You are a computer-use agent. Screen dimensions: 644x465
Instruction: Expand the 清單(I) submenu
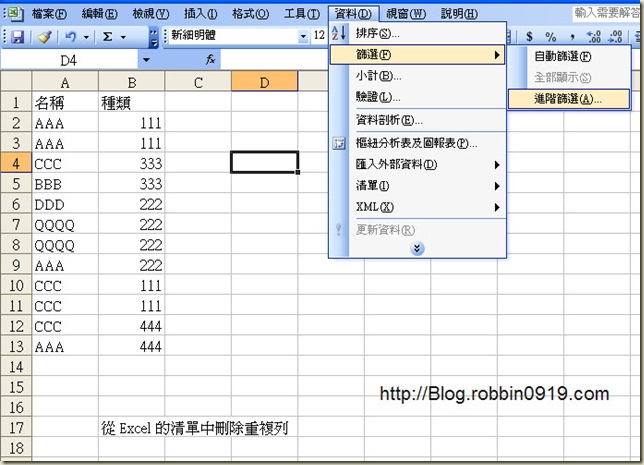coord(418,186)
